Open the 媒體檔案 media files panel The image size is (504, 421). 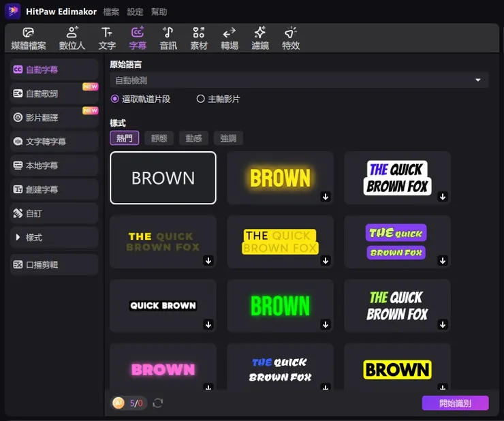[29, 39]
